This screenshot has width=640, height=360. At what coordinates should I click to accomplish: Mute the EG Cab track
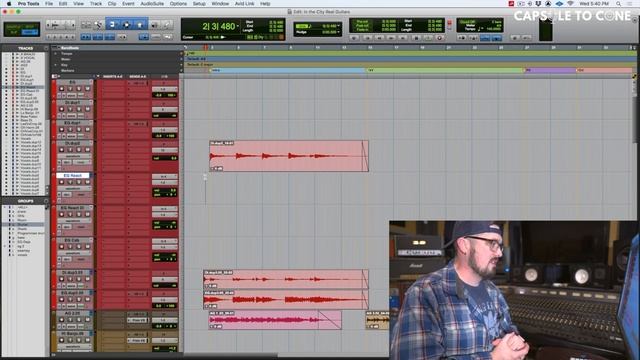coord(87,247)
